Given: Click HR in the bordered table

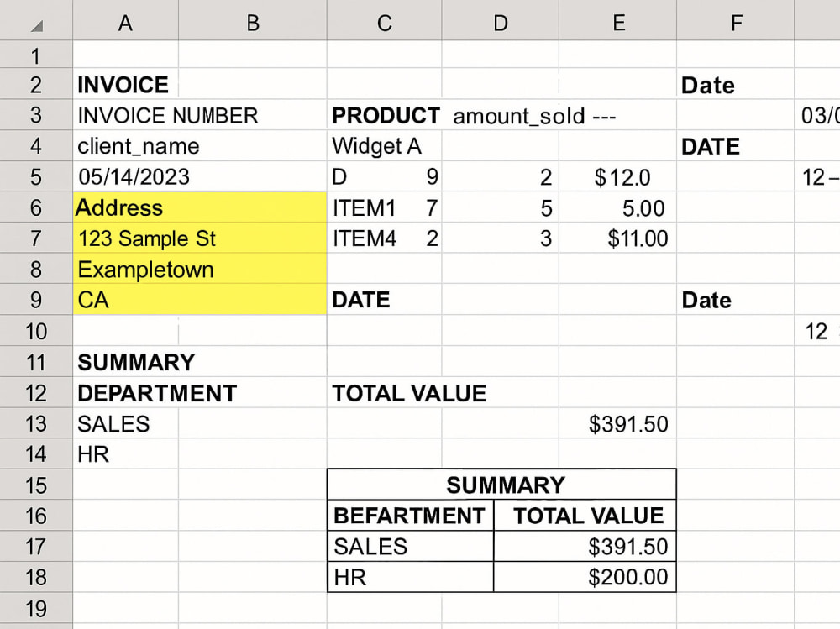Looking at the screenshot, I should pyautogui.click(x=411, y=576).
